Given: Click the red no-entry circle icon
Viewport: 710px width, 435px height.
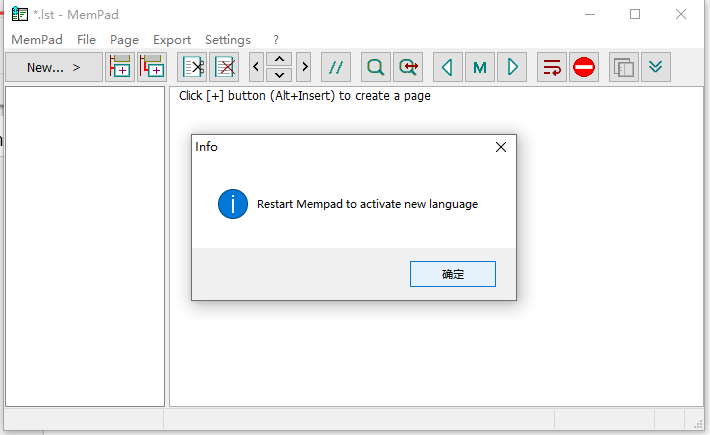Looking at the screenshot, I should (x=584, y=67).
